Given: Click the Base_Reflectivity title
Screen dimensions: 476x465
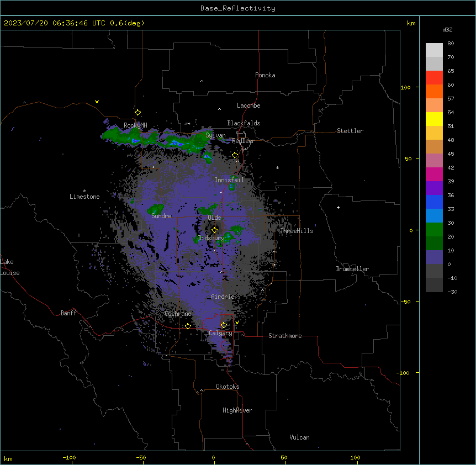Looking at the screenshot, I should click(x=238, y=8).
